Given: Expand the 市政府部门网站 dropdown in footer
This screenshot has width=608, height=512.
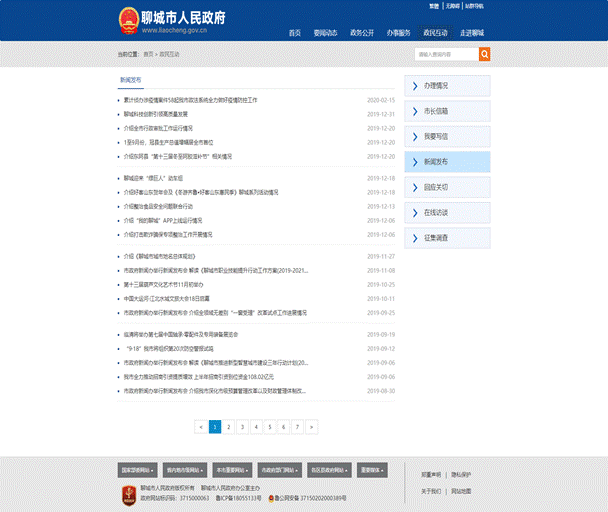Looking at the screenshot, I should click(x=280, y=470).
